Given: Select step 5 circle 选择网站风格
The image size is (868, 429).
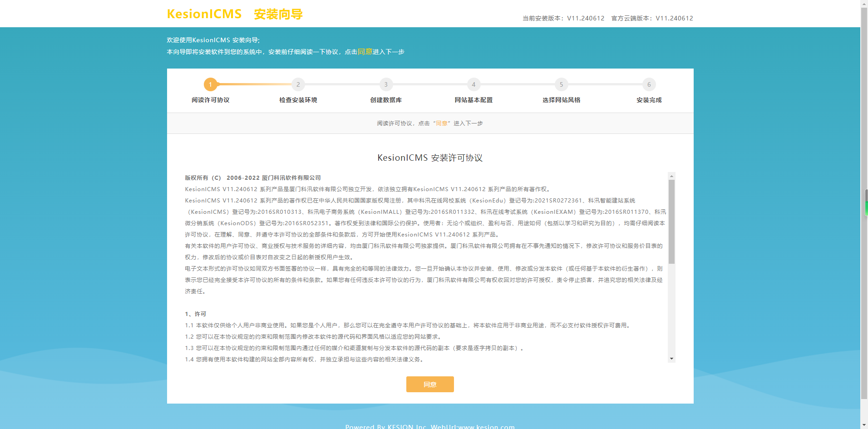Looking at the screenshot, I should (561, 84).
